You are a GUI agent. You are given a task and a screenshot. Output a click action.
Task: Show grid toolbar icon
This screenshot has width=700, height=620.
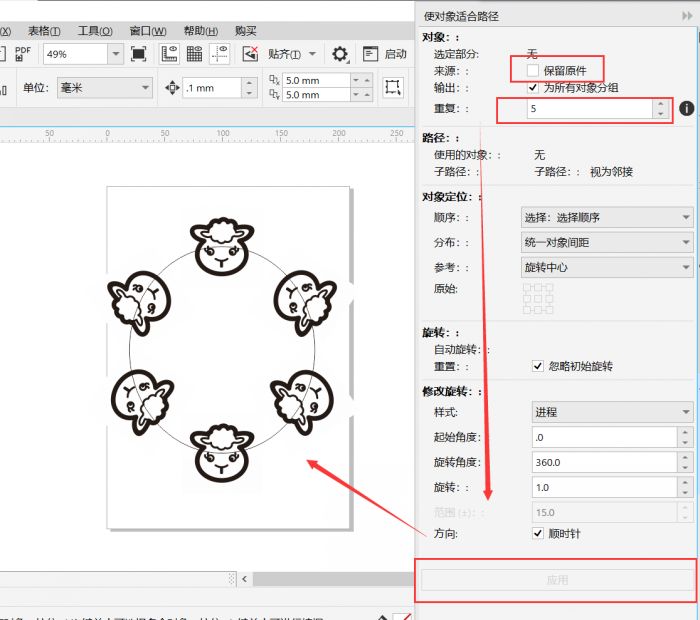(194, 54)
